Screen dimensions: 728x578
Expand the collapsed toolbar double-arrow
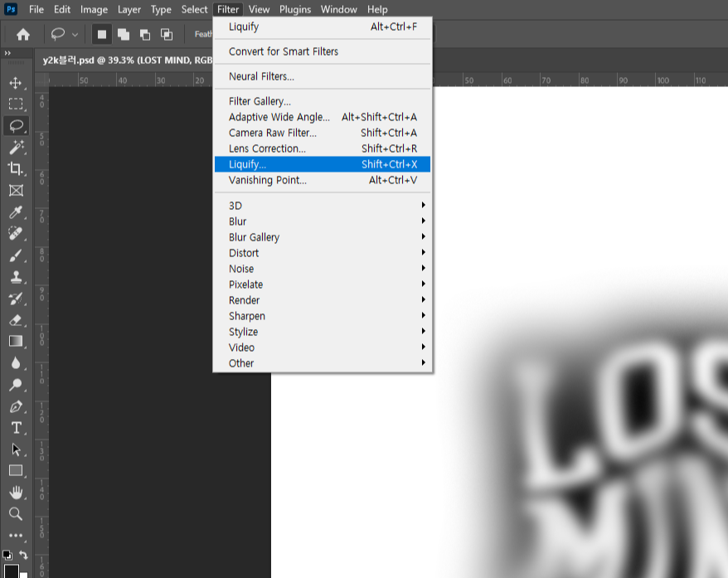click(7, 53)
